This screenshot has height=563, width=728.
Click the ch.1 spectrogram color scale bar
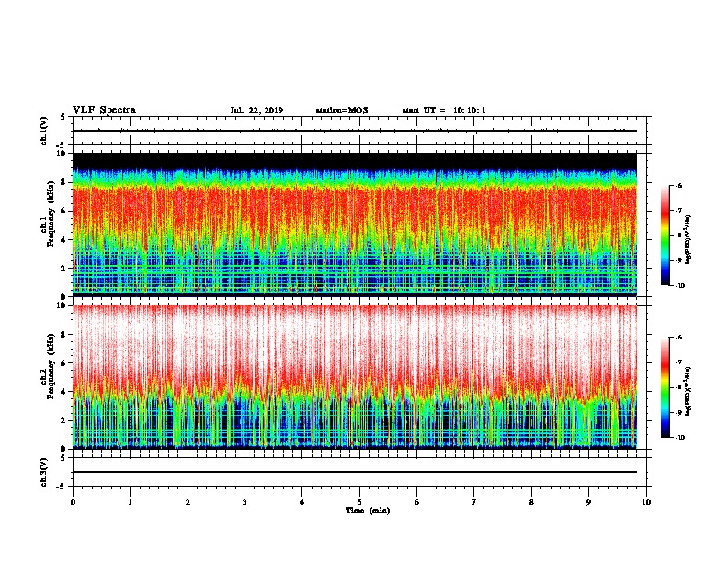pos(665,236)
